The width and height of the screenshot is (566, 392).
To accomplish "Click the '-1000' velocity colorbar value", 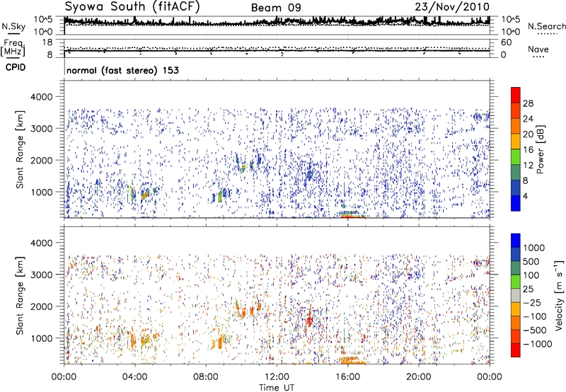I will (x=537, y=344).
